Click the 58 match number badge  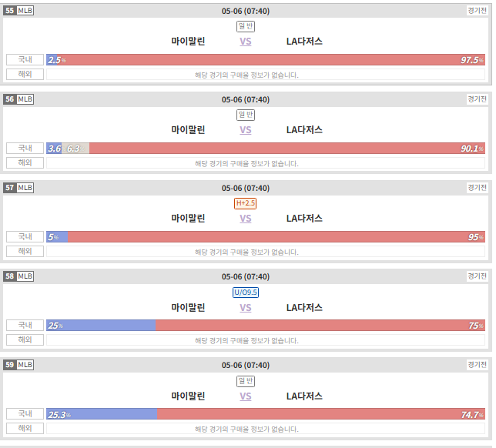point(10,276)
